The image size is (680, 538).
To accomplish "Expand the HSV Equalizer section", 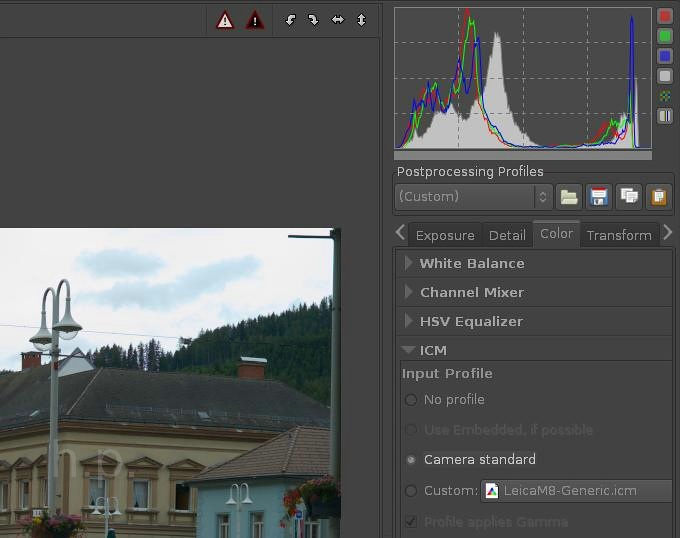I will click(x=471, y=322).
